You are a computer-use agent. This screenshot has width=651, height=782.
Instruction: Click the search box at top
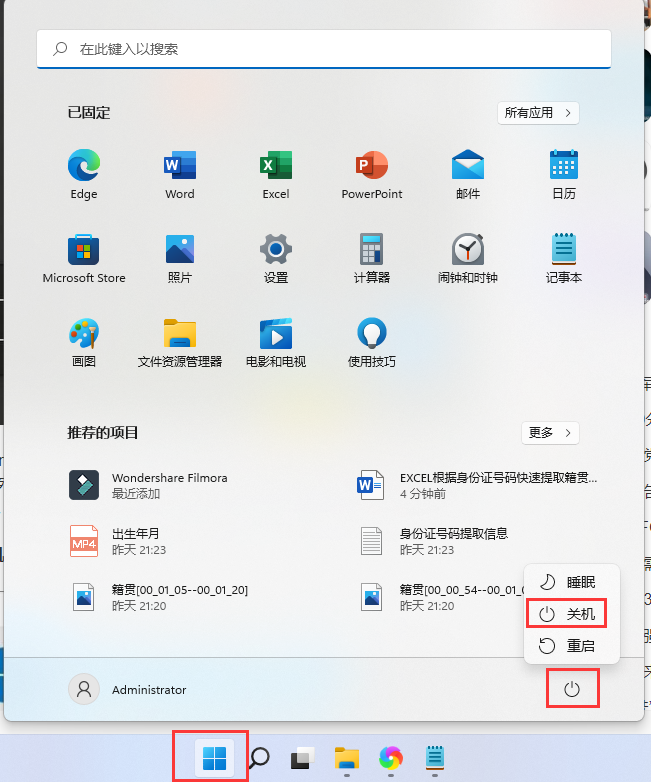tap(324, 48)
